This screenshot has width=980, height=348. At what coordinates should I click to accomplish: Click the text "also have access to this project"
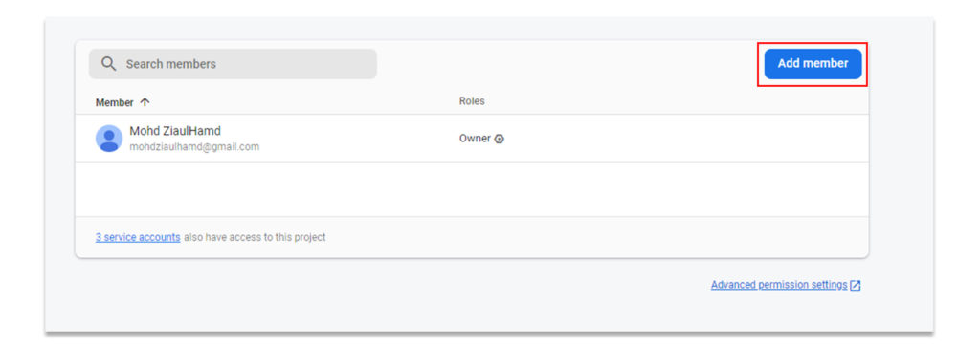pos(255,237)
